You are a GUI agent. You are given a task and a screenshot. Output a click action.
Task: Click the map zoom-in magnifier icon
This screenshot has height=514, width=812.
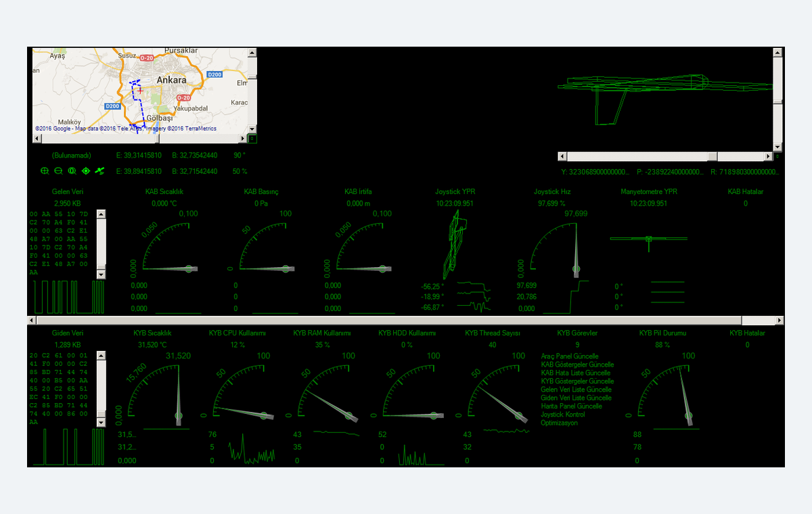coord(45,171)
